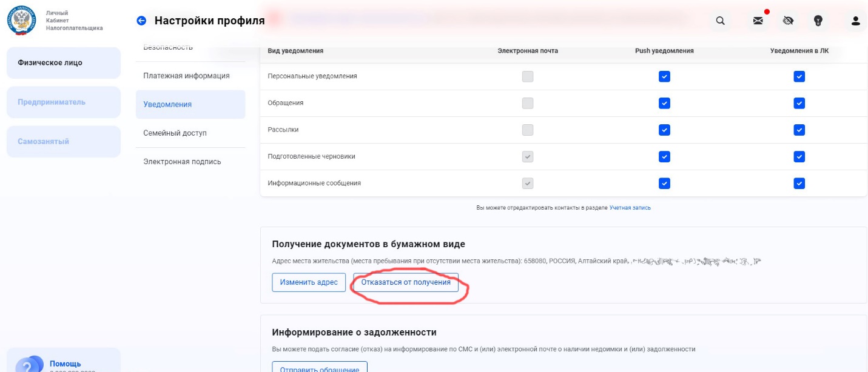Image resolution: width=868 pixels, height=372 pixels.
Task: Switch to Самозанятый profile
Action: coord(64,142)
